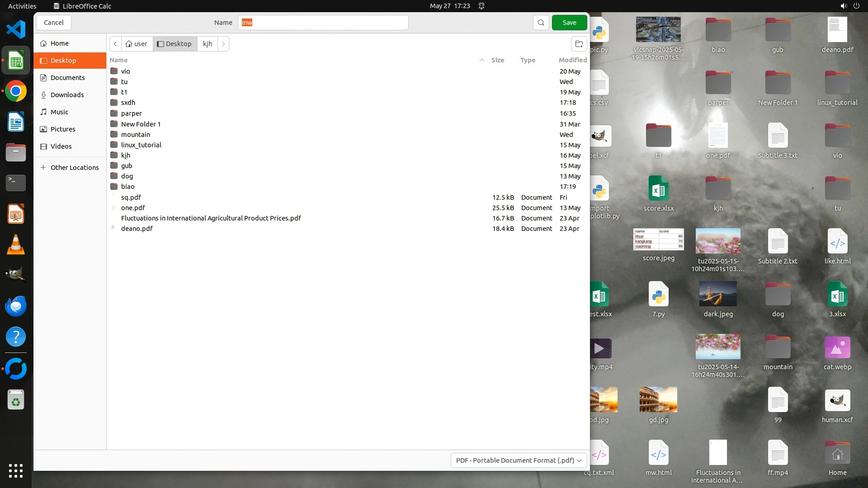The image size is (868, 488).
Task: Open VLC media player from the dock
Action: point(16,244)
